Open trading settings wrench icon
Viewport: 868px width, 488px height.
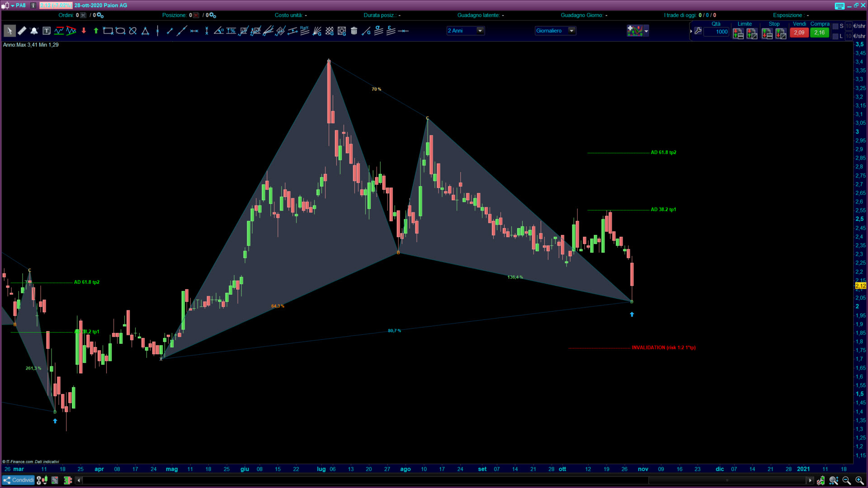tap(698, 31)
